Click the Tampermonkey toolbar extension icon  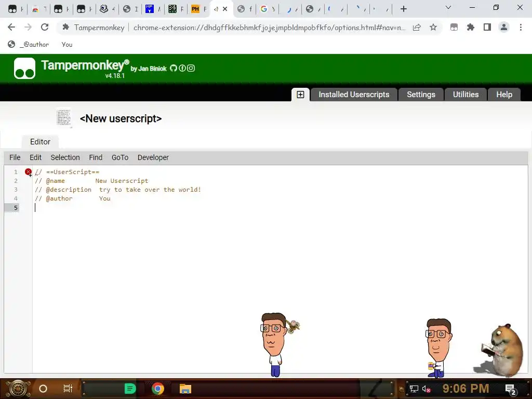click(x=454, y=27)
